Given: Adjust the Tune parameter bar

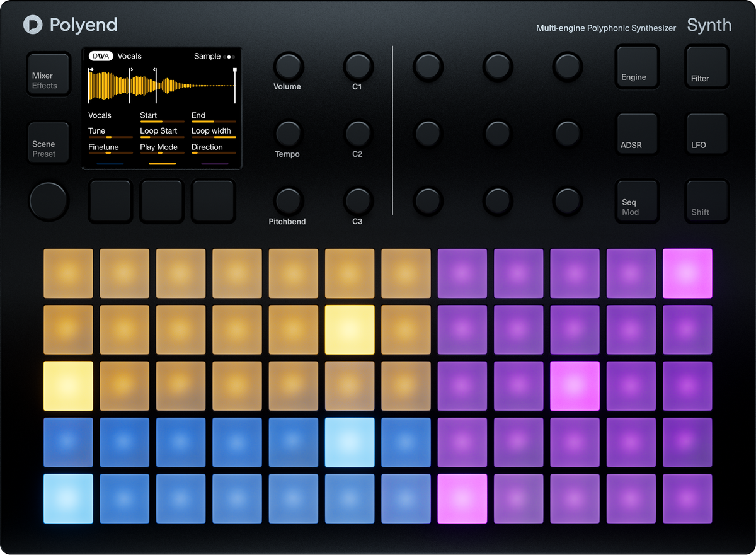Looking at the screenshot, I should click(110, 137).
